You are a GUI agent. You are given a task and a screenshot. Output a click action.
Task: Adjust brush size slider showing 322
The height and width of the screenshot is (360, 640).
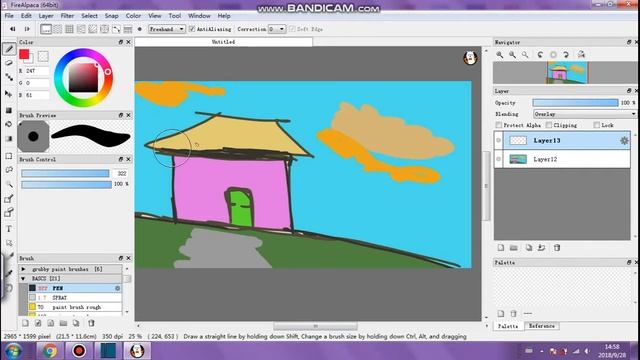point(65,173)
